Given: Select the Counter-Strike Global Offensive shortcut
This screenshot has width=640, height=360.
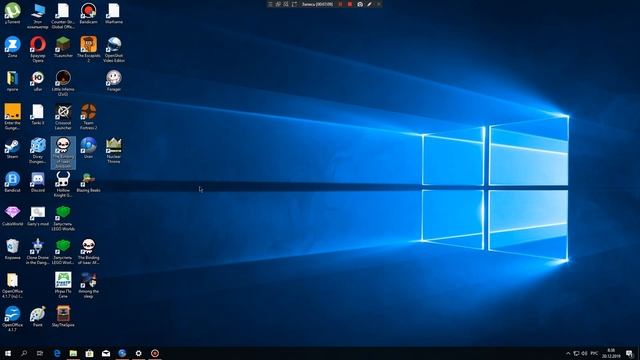Looking at the screenshot, I should point(63,16).
